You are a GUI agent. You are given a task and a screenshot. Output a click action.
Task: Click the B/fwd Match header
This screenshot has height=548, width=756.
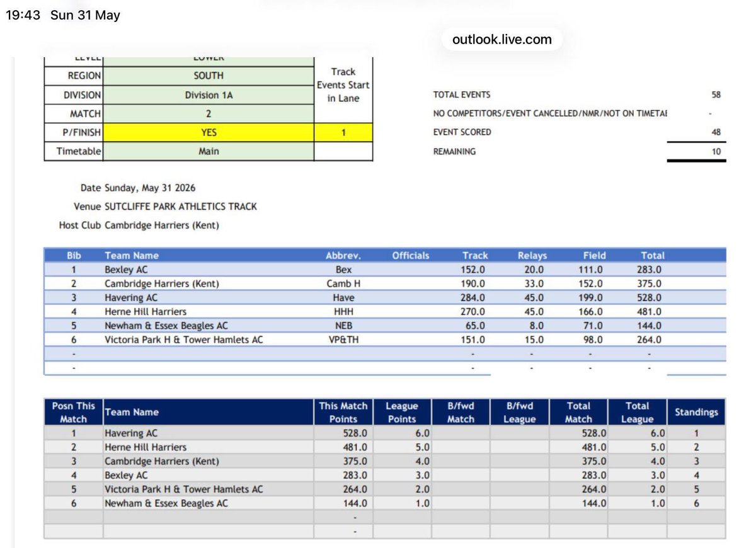click(x=461, y=412)
